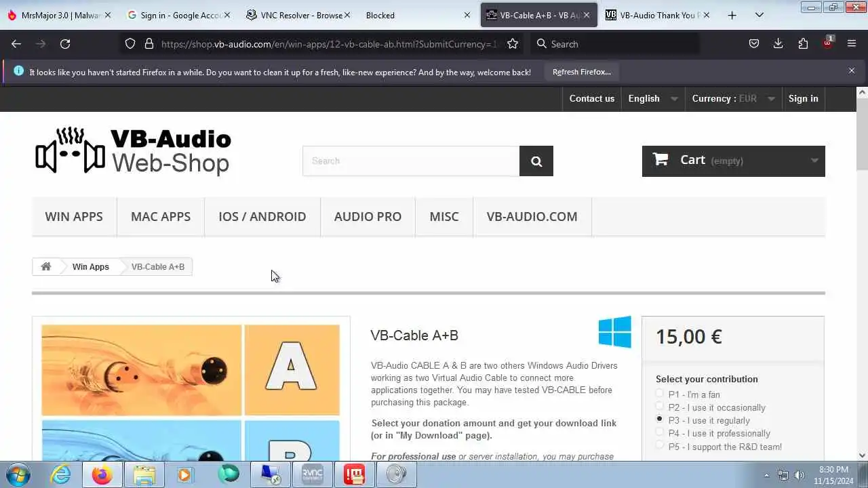Close the MrsMajor 3.0 tab

[x=108, y=15]
